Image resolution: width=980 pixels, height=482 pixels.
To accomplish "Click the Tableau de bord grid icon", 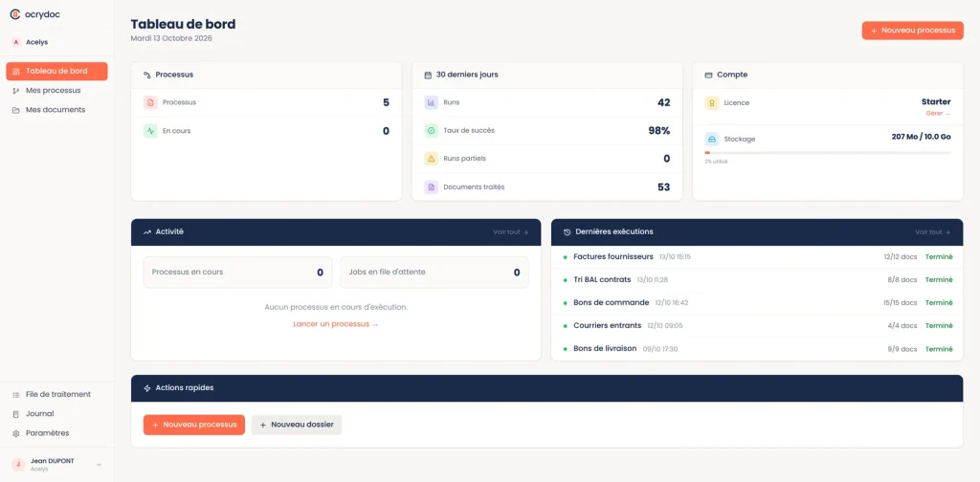I will coord(16,72).
